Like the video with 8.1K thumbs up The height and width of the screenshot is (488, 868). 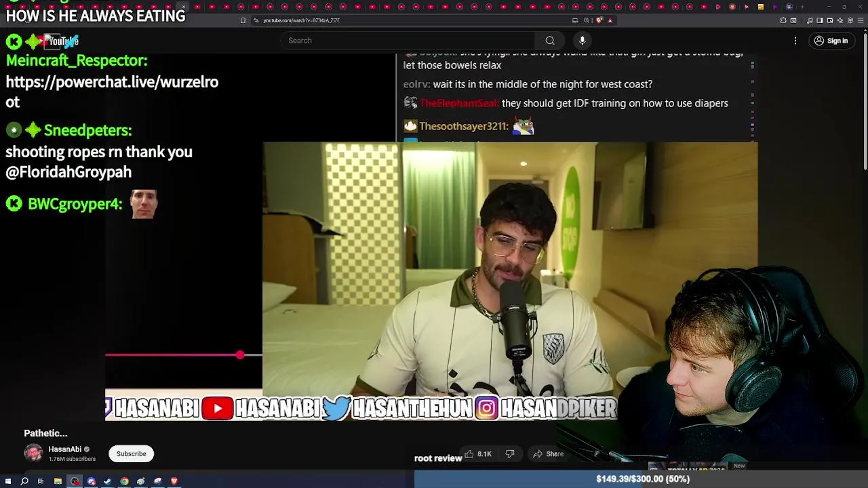click(x=478, y=454)
